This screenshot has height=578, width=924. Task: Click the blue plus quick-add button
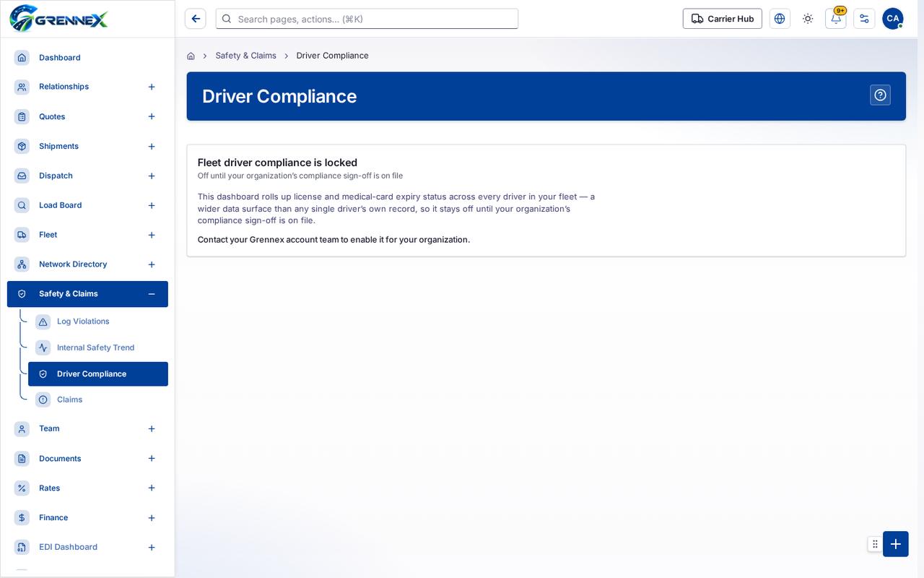pyautogui.click(x=896, y=544)
